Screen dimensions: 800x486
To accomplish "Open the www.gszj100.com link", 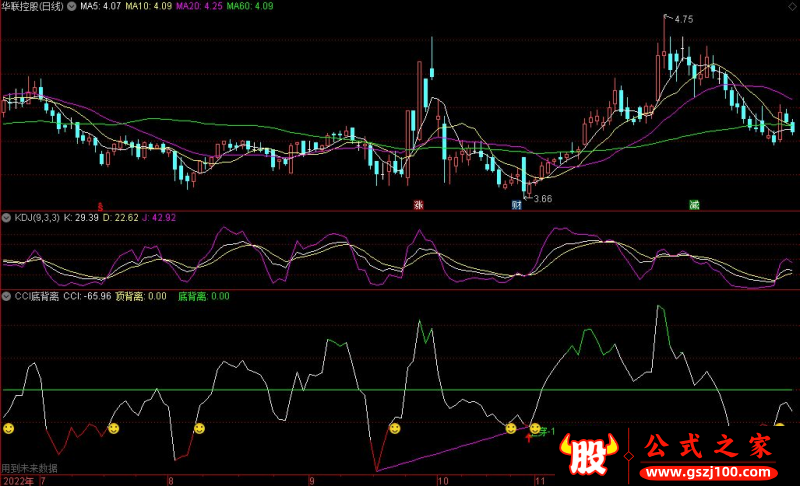I will [708, 473].
